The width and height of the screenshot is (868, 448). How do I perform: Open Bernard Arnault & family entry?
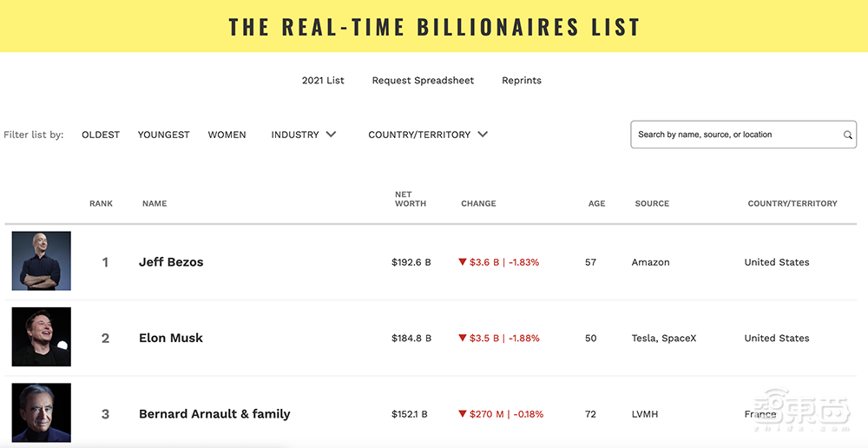point(214,414)
